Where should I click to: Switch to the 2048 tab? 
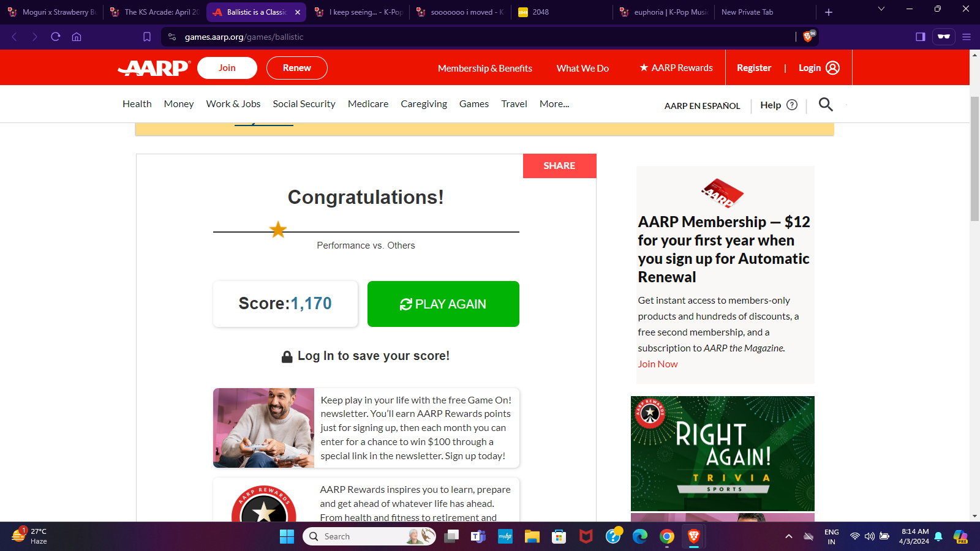[x=563, y=12]
